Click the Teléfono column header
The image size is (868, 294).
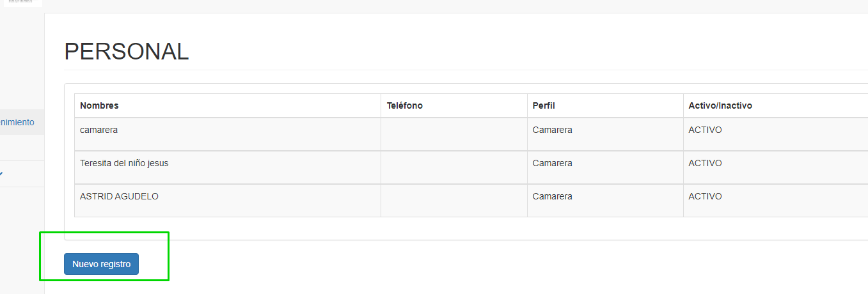pos(405,105)
